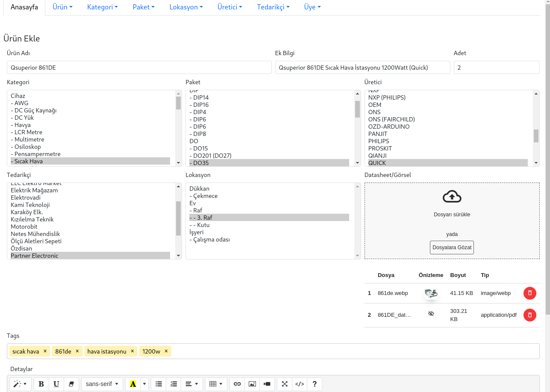This screenshot has height=392, width=550.
Task: Select 'Partner Electronic' supplier
Action: click(x=90, y=256)
